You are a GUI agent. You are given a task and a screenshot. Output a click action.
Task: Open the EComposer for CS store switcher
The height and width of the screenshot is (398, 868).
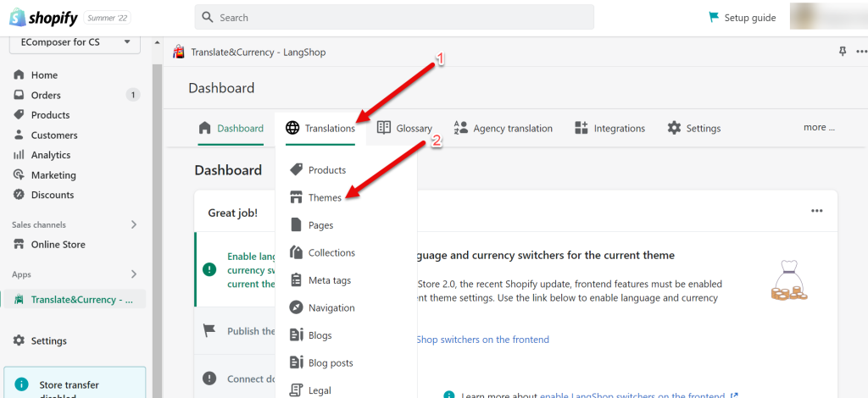[x=75, y=42]
